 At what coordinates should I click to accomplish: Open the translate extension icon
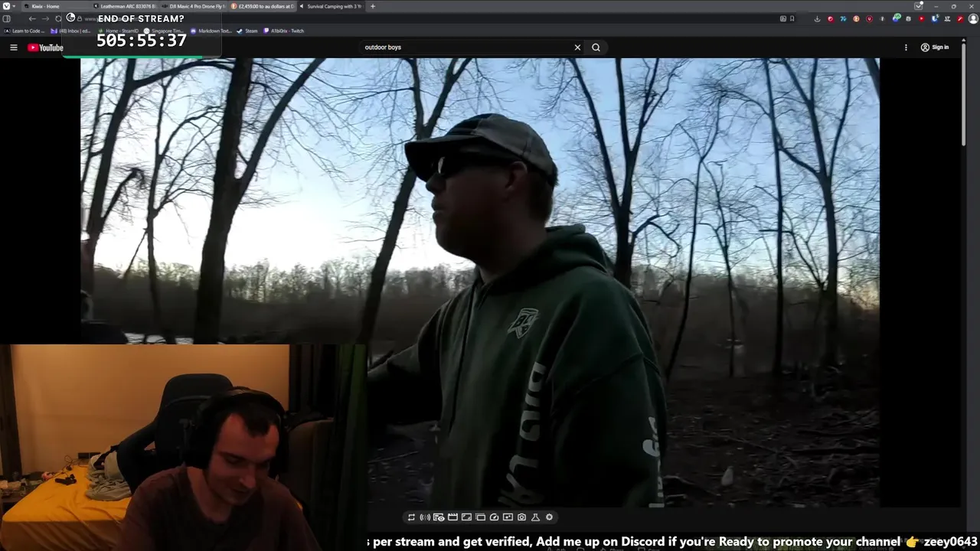point(947,18)
